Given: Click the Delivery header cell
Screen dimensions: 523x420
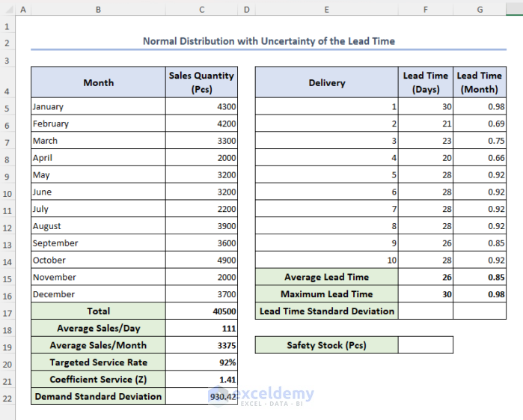Looking at the screenshot, I should click(x=326, y=82).
